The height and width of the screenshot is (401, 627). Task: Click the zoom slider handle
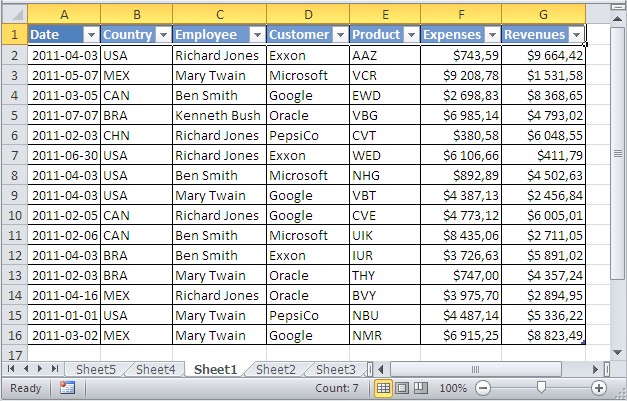[541, 387]
